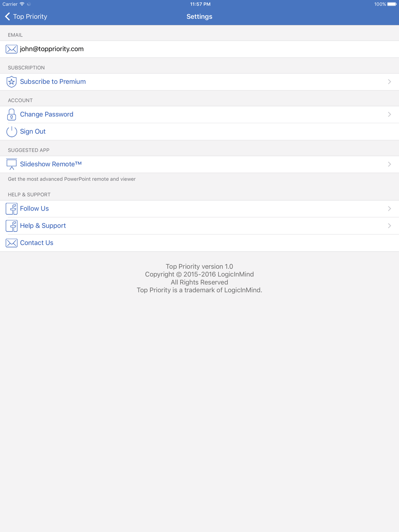Open Slideshow Remote row chevron

click(x=389, y=164)
